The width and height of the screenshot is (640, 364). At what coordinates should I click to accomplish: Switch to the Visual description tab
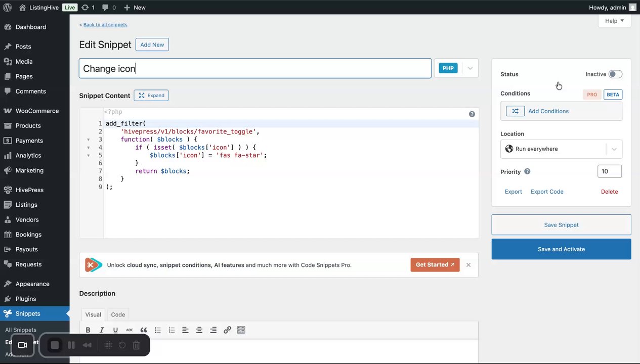tap(93, 314)
